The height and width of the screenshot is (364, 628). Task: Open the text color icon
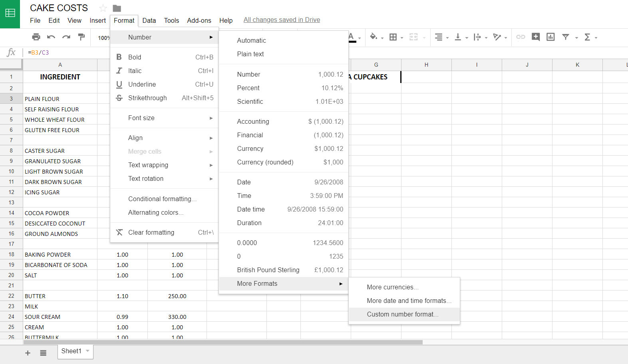[352, 37]
